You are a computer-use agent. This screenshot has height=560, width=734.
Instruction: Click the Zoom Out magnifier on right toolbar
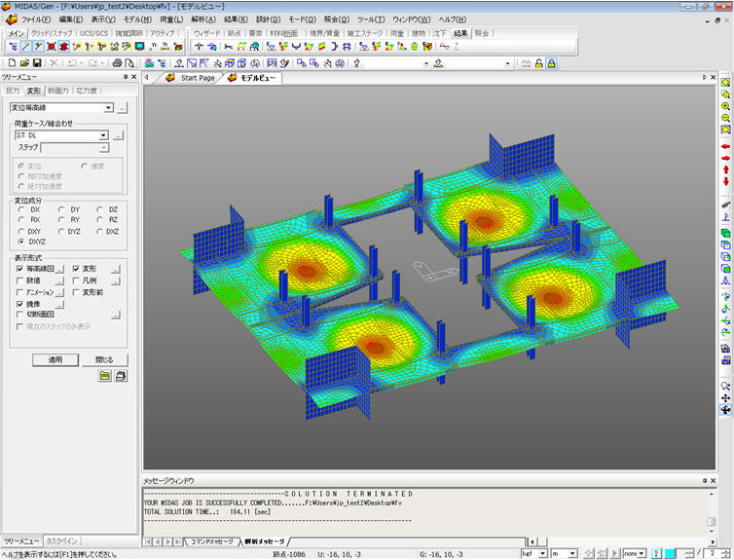click(x=725, y=118)
